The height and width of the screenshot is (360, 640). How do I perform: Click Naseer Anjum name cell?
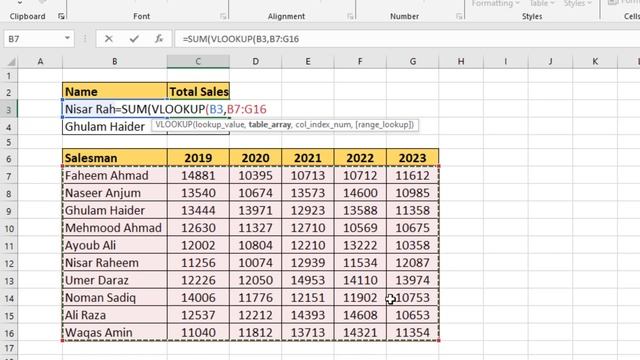coord(115,193)
